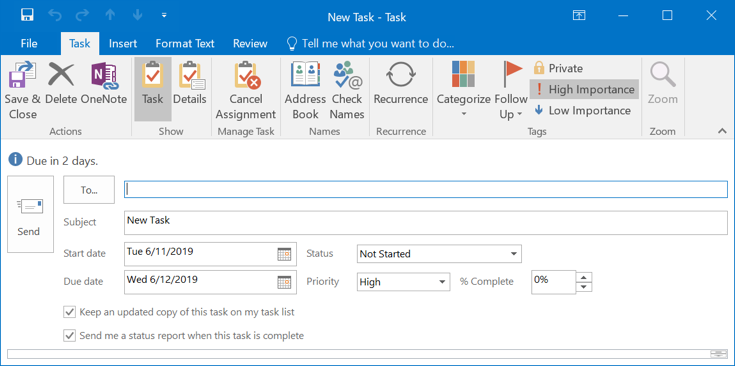Viewport: 735px width, 366px height.
Task: Show the Task view
Action: [x=153, y=89]
